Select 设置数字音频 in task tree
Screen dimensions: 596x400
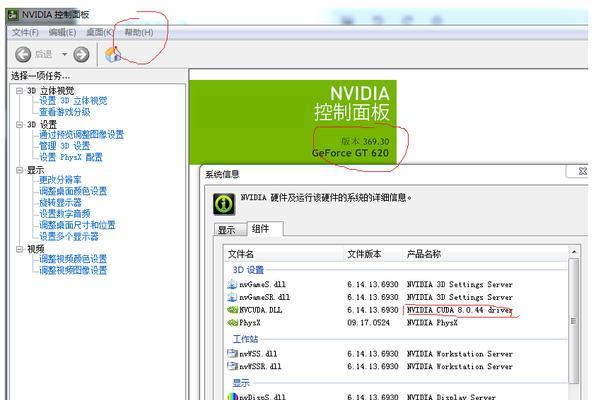[x=65, y=214]
